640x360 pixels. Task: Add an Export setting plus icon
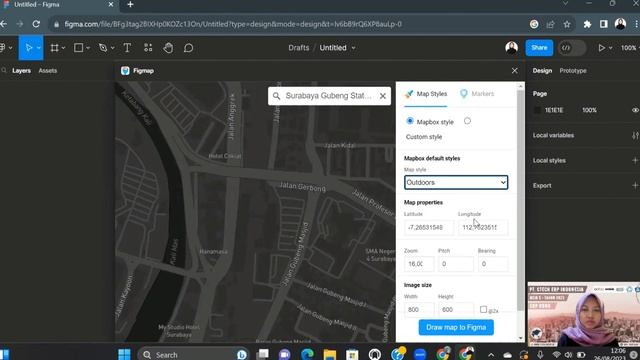click(635, 186)
